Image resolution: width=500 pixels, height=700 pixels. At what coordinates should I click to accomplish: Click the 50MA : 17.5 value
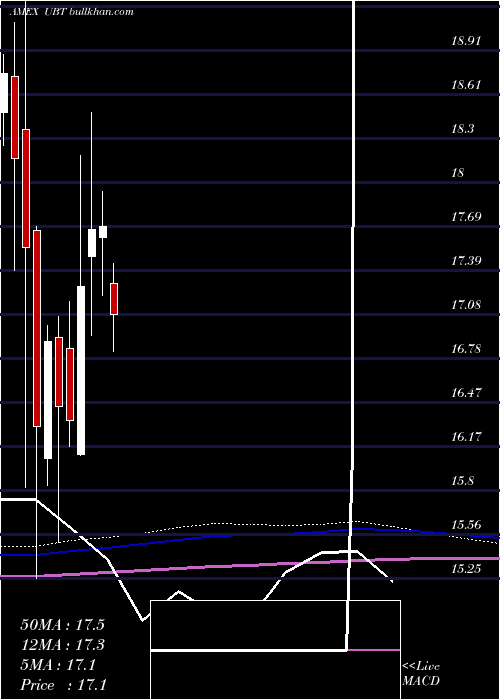62,625
